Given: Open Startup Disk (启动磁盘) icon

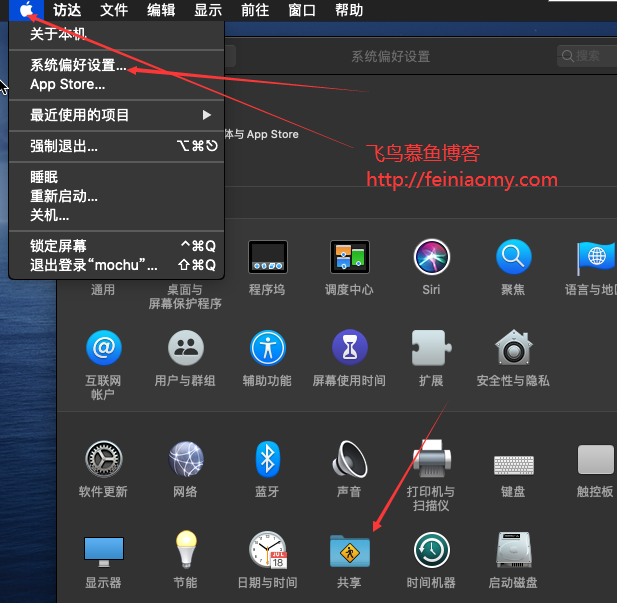Looking at the screenshot, I should pyautogui.click(x=514, y=550).
